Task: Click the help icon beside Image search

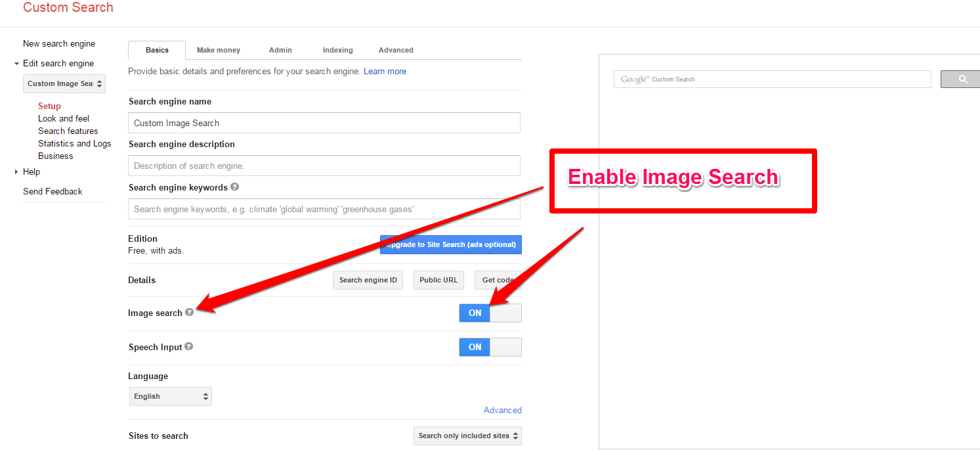Action: 189,313
